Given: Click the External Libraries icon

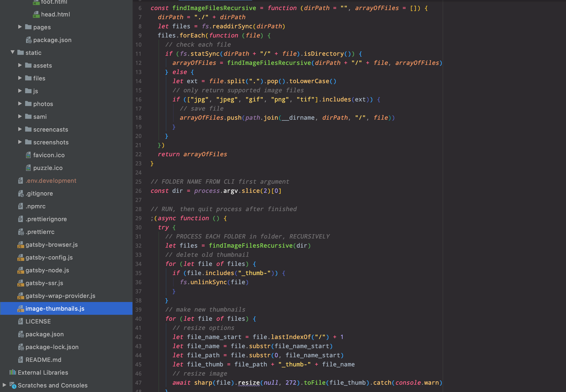Looking at the screenshot, I should 13,372.
